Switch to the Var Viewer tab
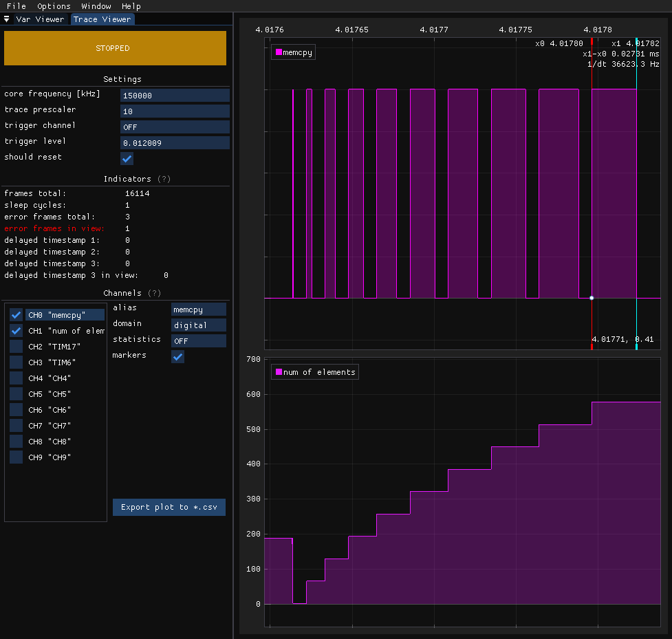The width and height of the screenshot is (672, 639). point(40,19)
